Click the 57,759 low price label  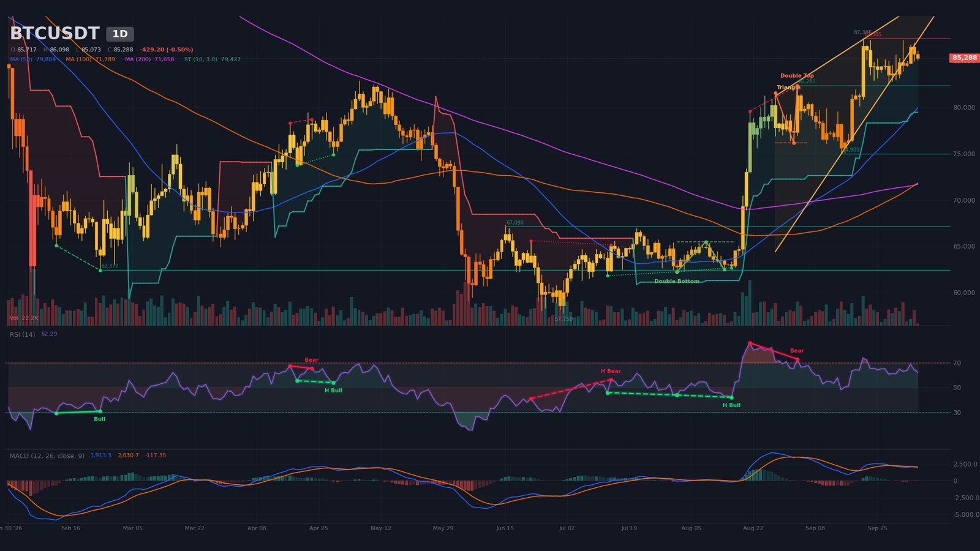[x=563, y=319]
